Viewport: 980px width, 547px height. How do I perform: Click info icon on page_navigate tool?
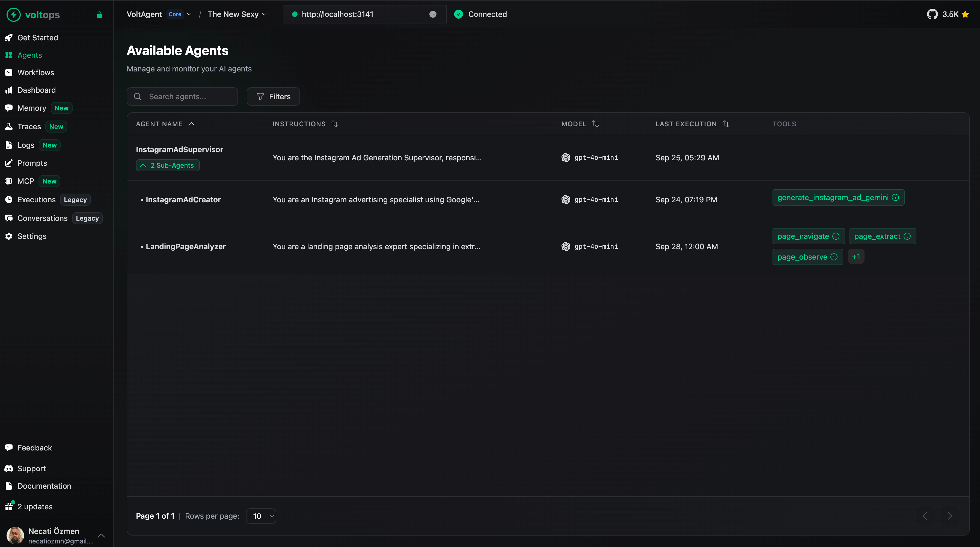click(836, 236)
